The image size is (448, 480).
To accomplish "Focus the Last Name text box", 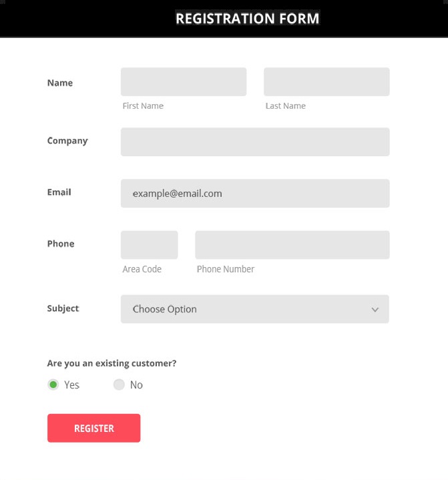I will coord(326,81).
